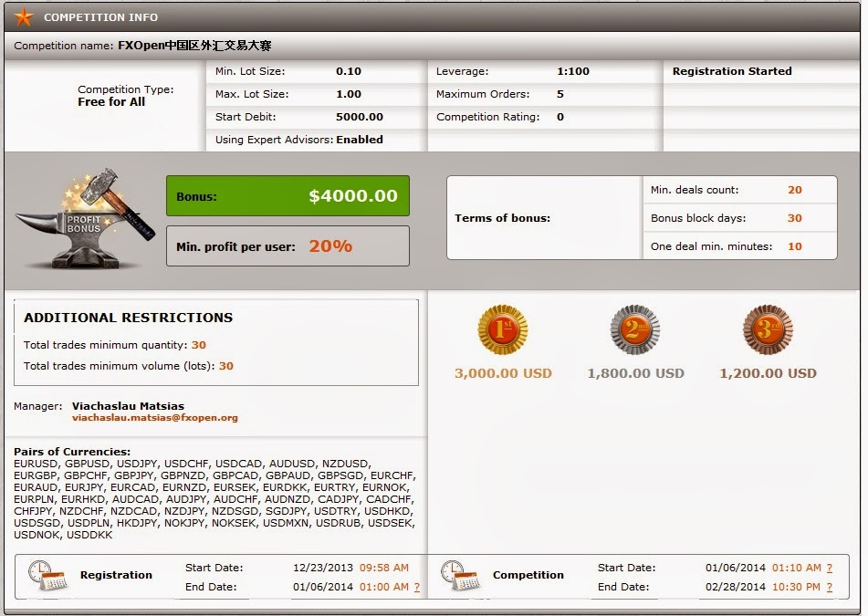This screenshot has width=868, height=616.
Task: Click the EURUSD currency pair
Action: (x=36, y=464)
